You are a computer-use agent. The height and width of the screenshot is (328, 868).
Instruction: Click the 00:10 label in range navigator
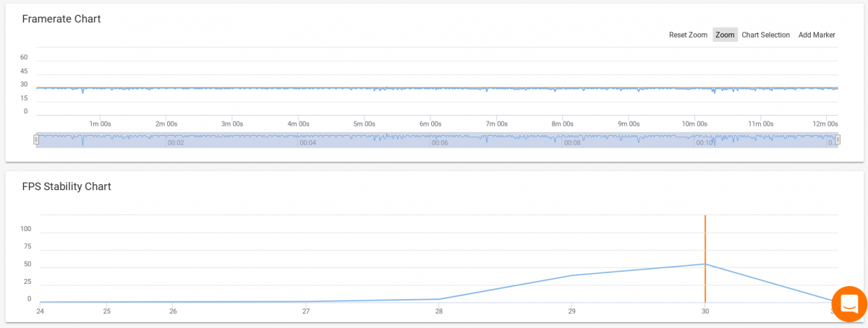click(705, 143)
